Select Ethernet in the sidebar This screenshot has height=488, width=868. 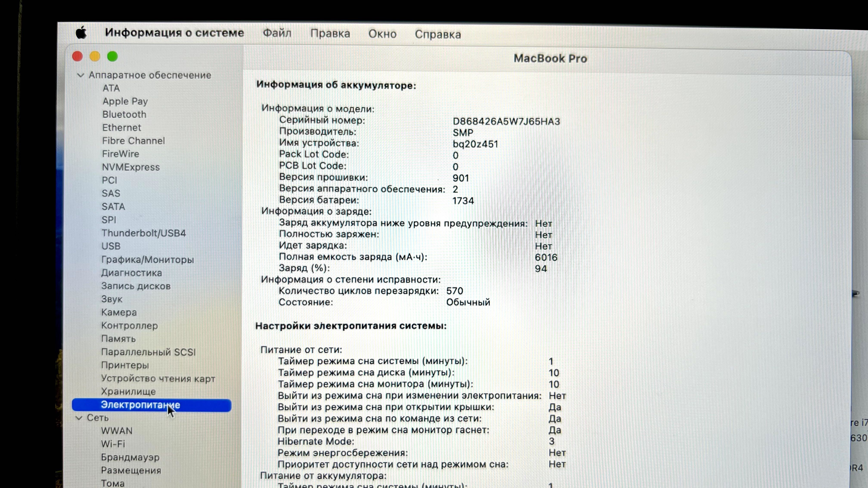(122, 128)
